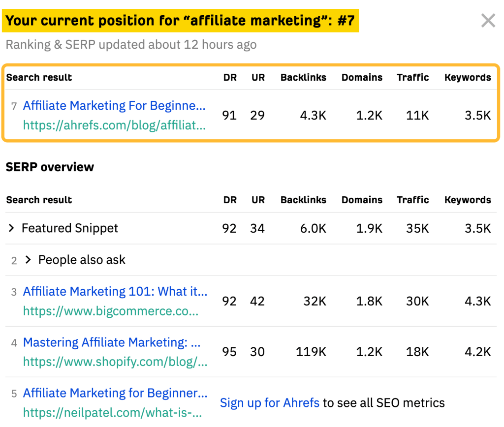Click the Keywords header in SERP overview
This screenshot has width=504, height=427.
click(468, 200)
